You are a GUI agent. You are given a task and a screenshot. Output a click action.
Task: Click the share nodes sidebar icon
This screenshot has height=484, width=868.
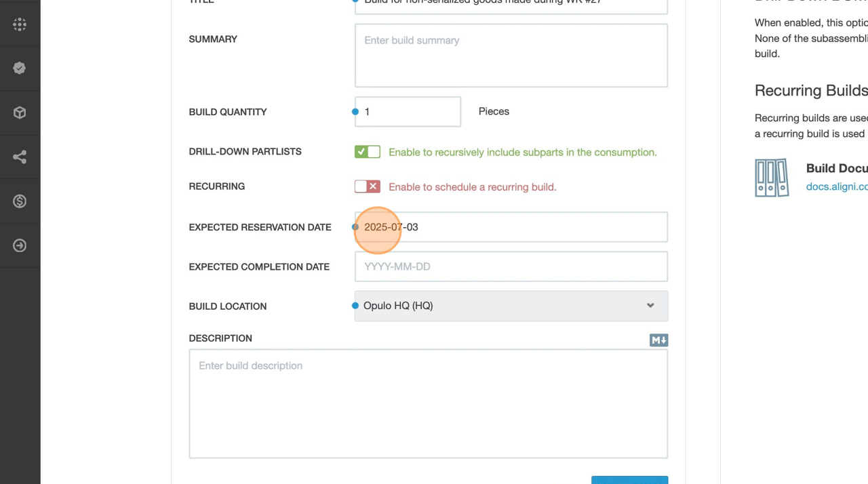[x=20, y=157]
